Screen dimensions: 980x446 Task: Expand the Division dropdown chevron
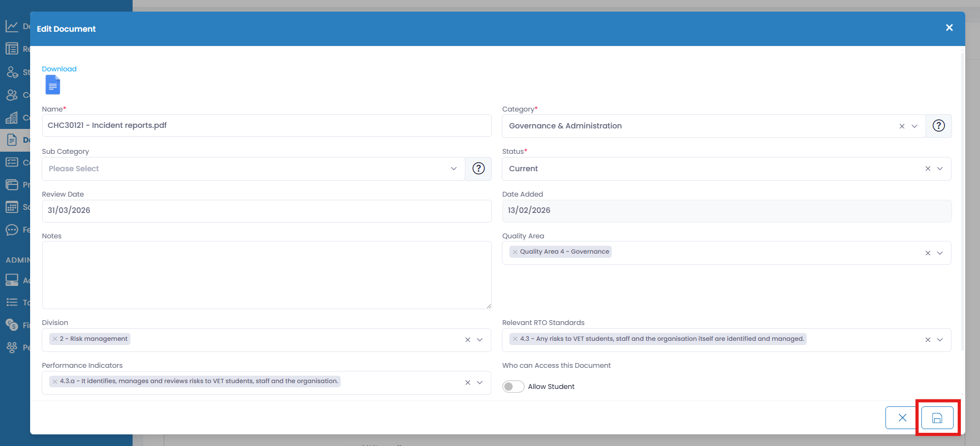click(x=480, y=340)
